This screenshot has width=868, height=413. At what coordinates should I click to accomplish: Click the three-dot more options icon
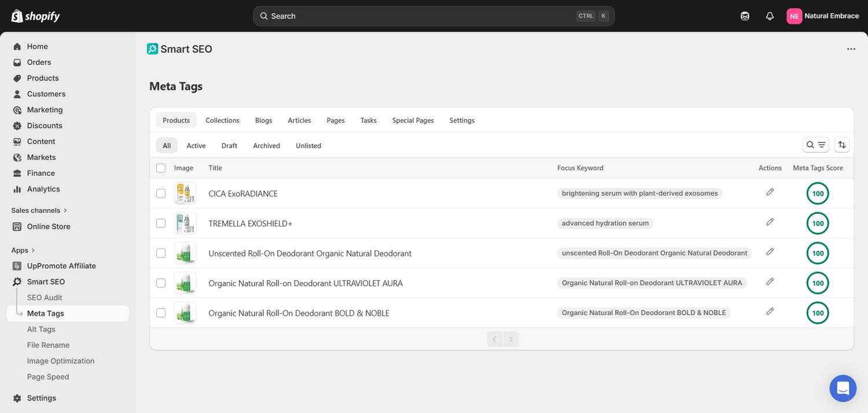[x=851, y=49]
